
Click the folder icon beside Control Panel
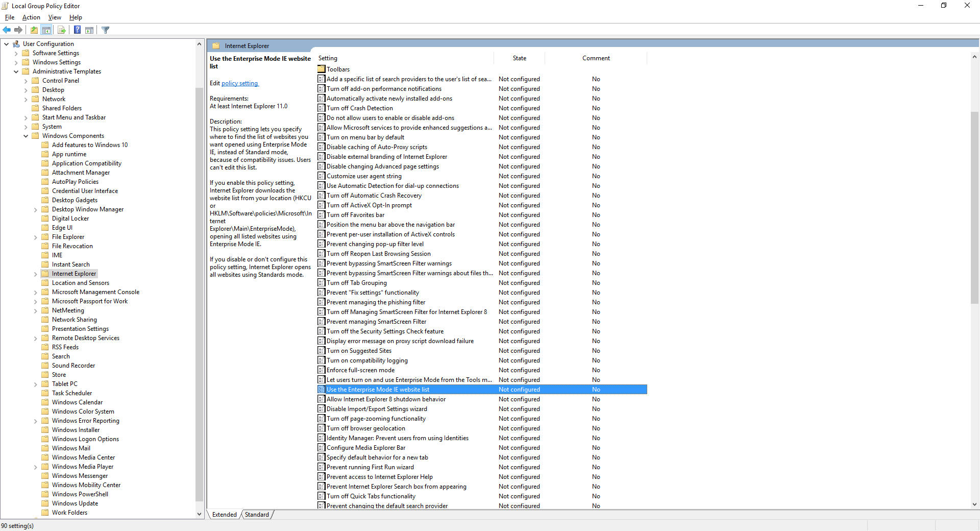36,81
